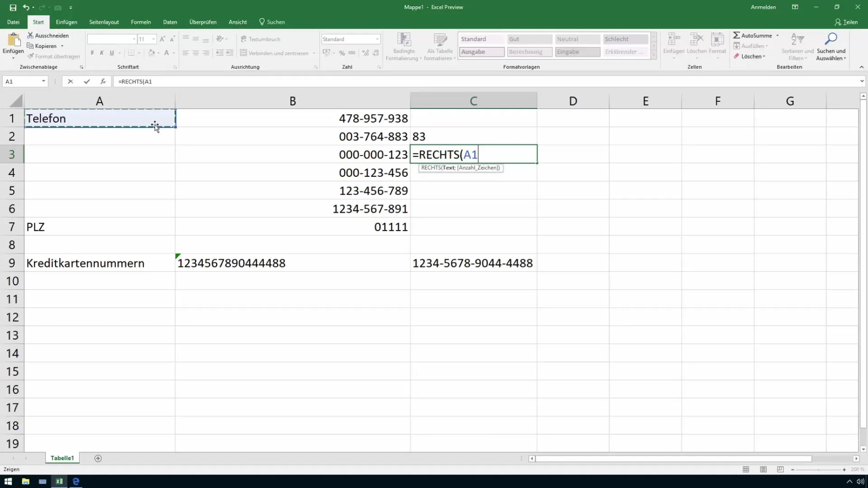The image size is (868, 488).
Task: Click the cancel X in formula bar
Action: click(x=70, y=81)
